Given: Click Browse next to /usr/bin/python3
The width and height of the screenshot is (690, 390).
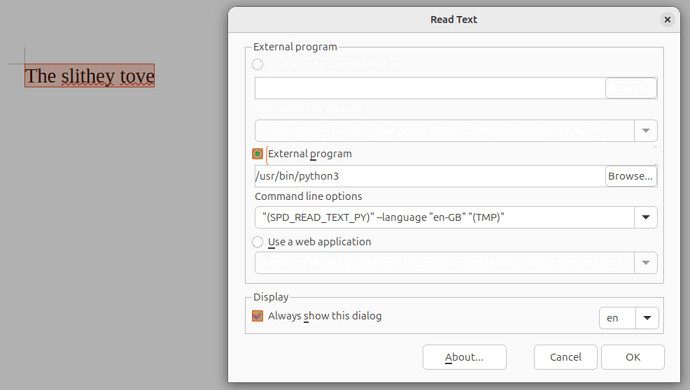Looking at the screenshot, I should coord(630,176).
